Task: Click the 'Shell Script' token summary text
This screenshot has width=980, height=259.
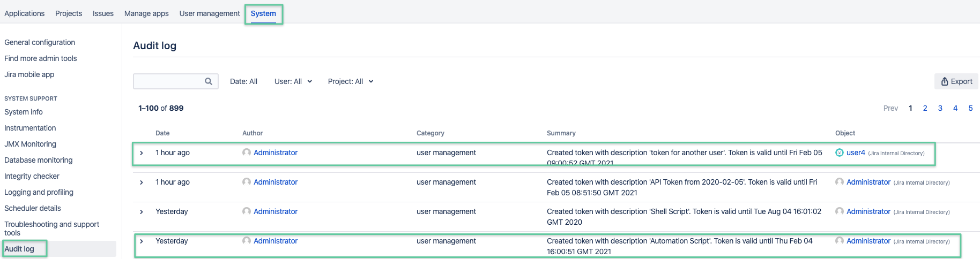Action: [684, 217]
